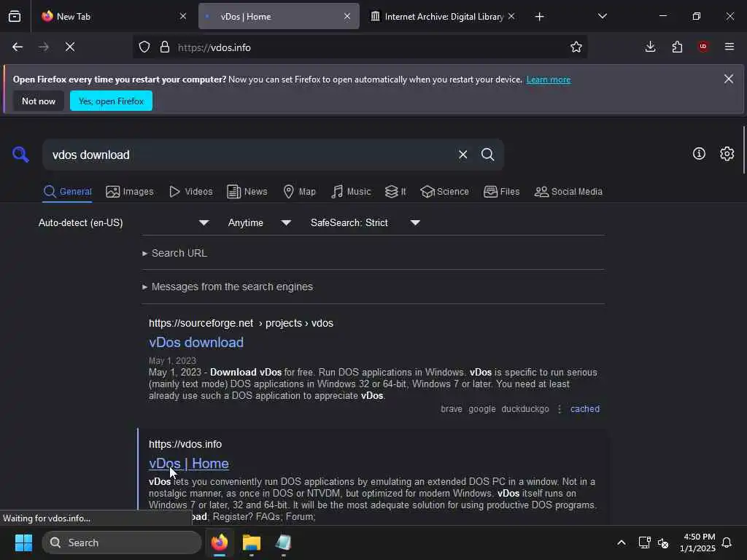
Task: Stop loading the page
Action: coord(70,47)
